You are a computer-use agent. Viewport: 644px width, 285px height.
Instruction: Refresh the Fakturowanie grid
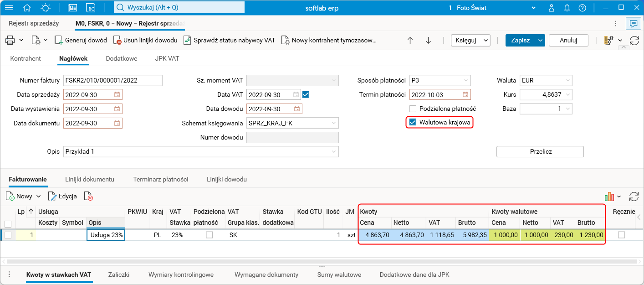point(634,197)
